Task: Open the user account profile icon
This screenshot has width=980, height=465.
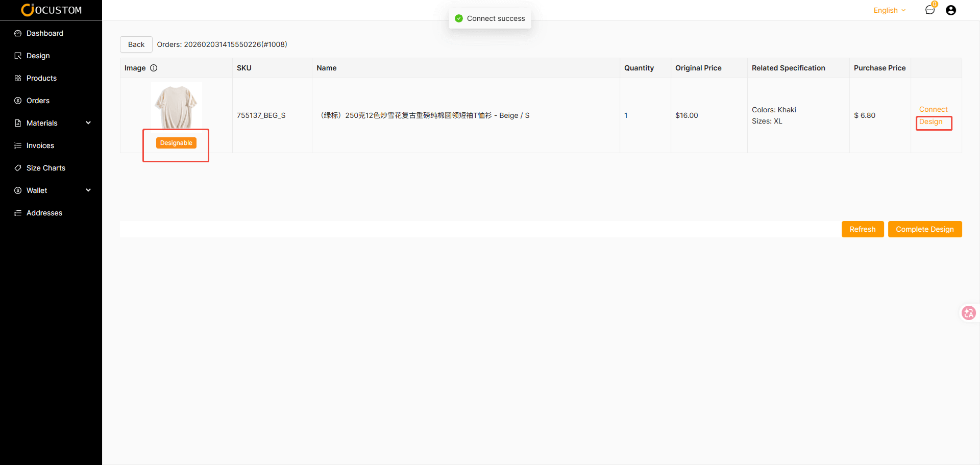Action: point(950,10)
